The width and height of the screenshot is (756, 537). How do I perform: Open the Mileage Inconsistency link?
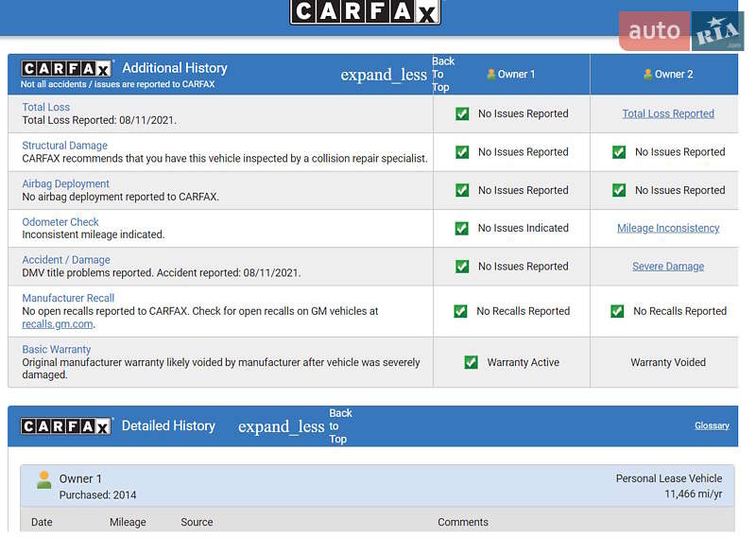pyautogui.click(x=668, y=228)
